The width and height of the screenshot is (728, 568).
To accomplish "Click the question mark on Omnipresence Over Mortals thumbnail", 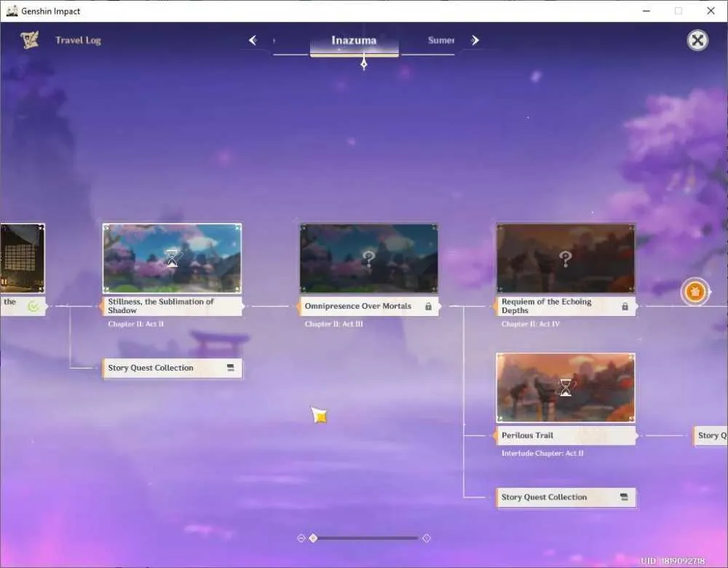I will coord(368,259).
